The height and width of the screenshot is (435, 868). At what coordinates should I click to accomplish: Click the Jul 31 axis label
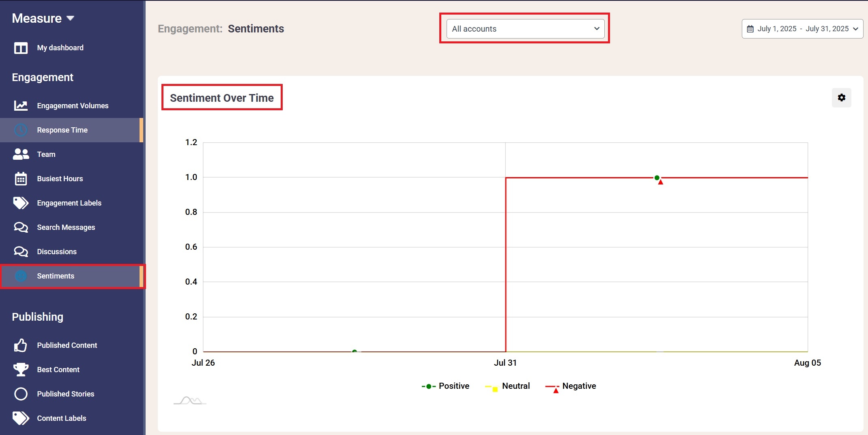pos(505,363)
